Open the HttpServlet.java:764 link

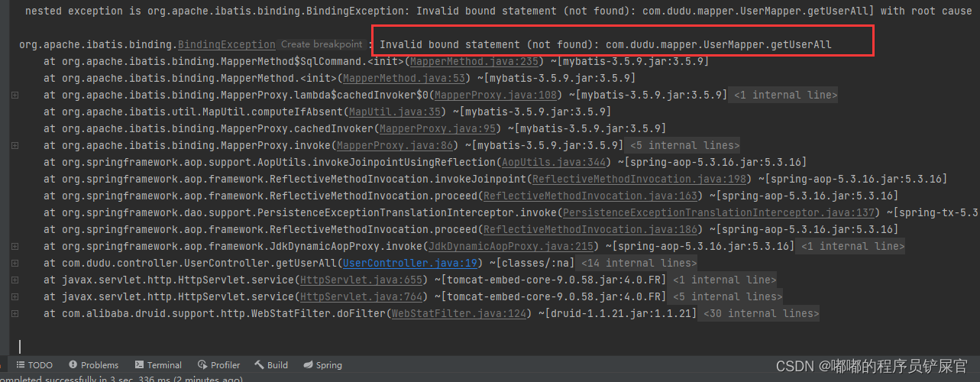pos(361,296)
